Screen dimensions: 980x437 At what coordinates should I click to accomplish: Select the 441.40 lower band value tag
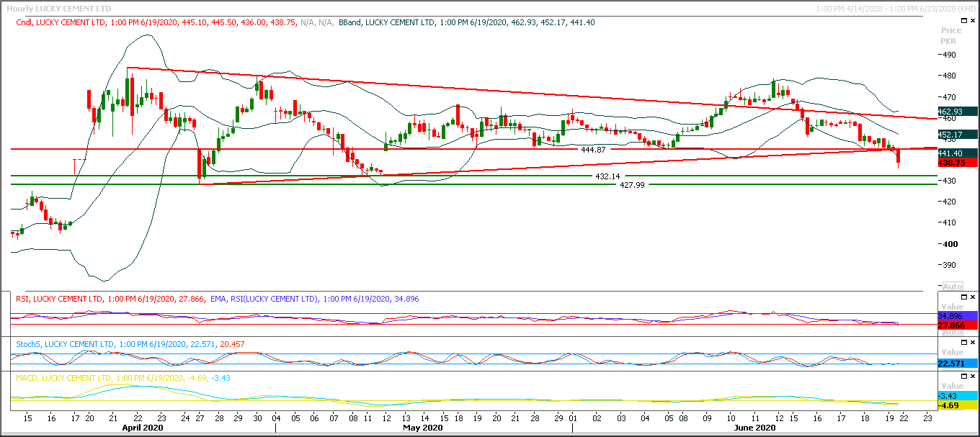pos(958,153)
